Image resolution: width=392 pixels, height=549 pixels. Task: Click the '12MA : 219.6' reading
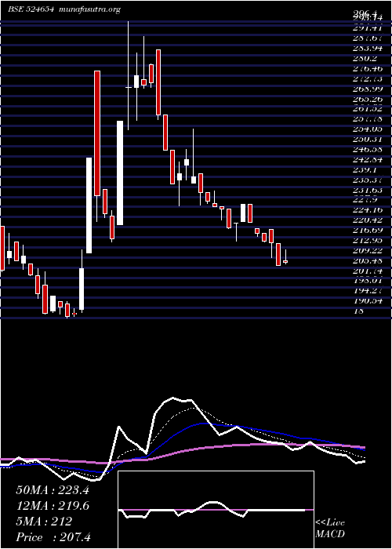coord(53,506)
